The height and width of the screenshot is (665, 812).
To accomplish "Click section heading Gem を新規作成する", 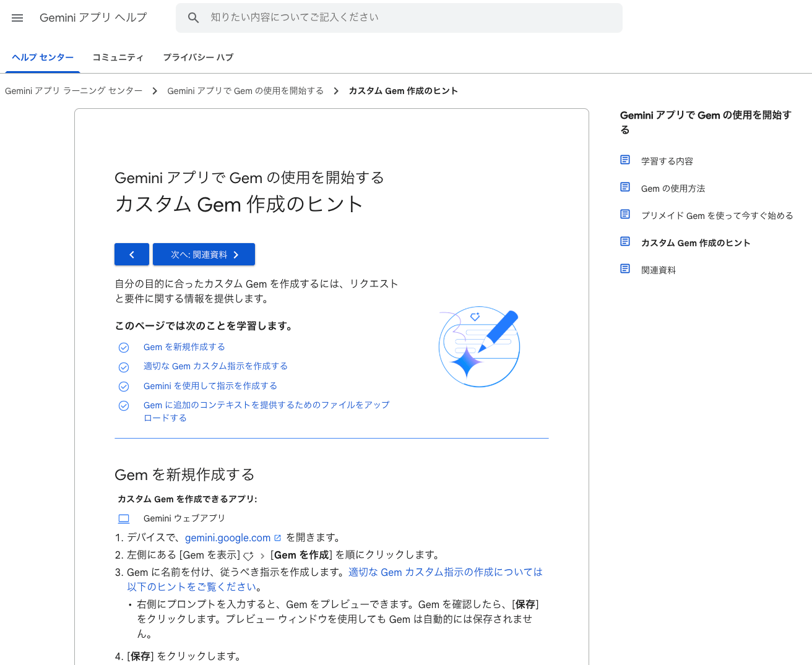I will (184, 474).
